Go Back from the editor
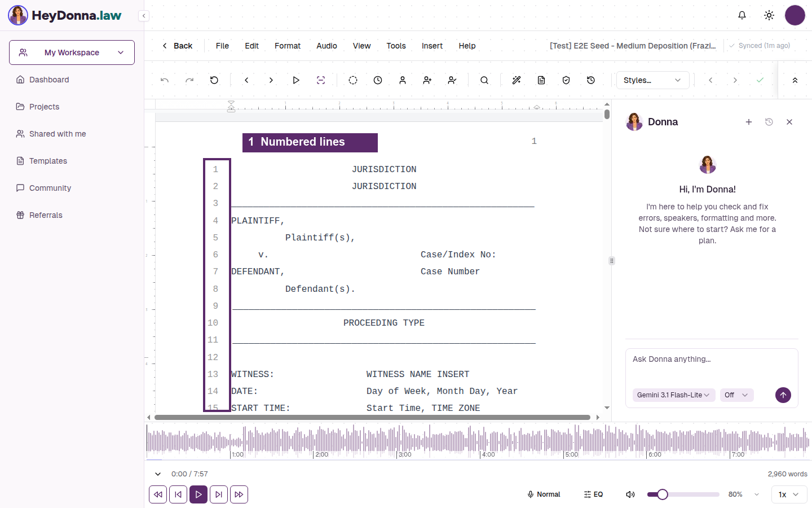This screenshot has width=812, height=508. [x=177, y=46]
